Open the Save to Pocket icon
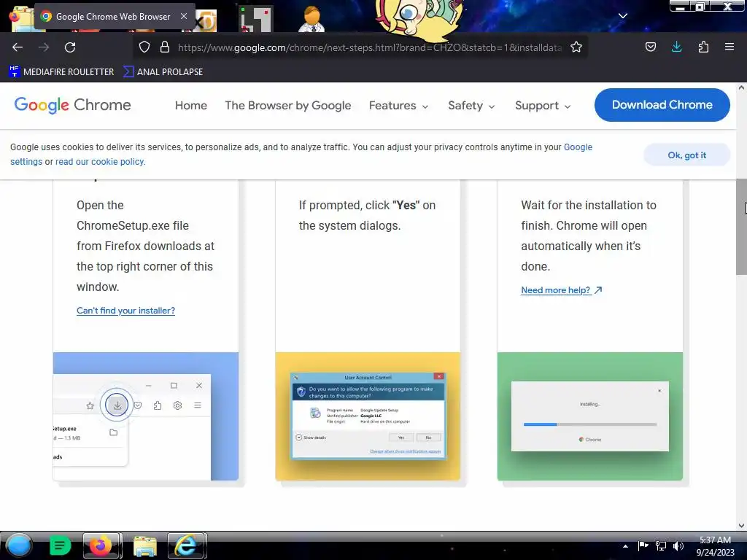The width and height of the screenshot is (747, 560). (x=651, y=47)
